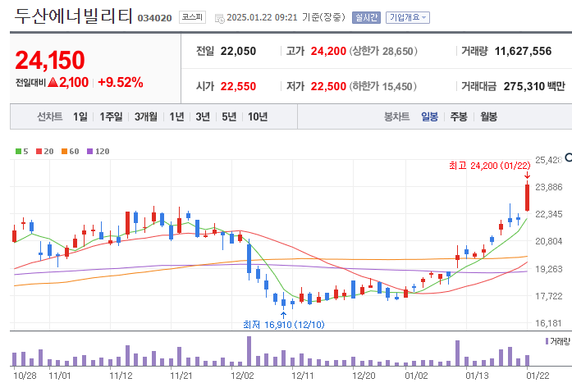Viewport: 572px width, 392px height.
Task: Click the 고가 value 24,200
Action: click(328, 52)
